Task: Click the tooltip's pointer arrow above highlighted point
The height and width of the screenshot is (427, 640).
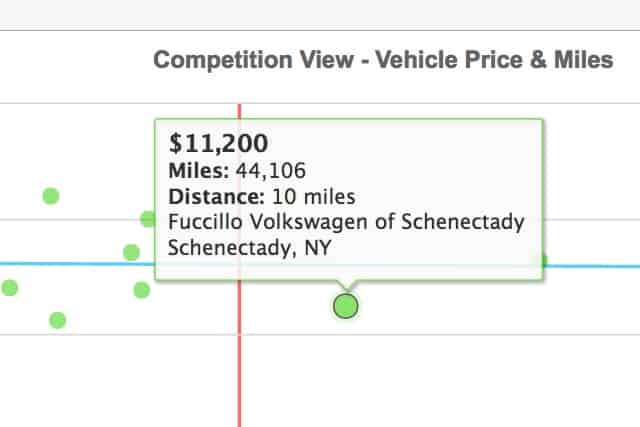Action: click(x=346, y=285)
